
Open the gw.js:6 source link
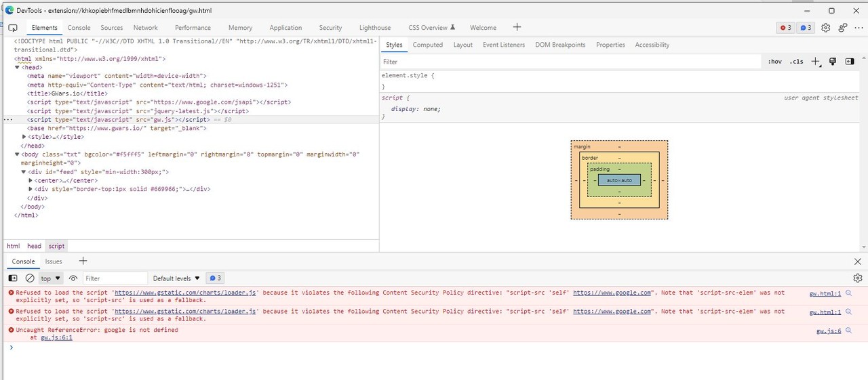click(829, 331)
